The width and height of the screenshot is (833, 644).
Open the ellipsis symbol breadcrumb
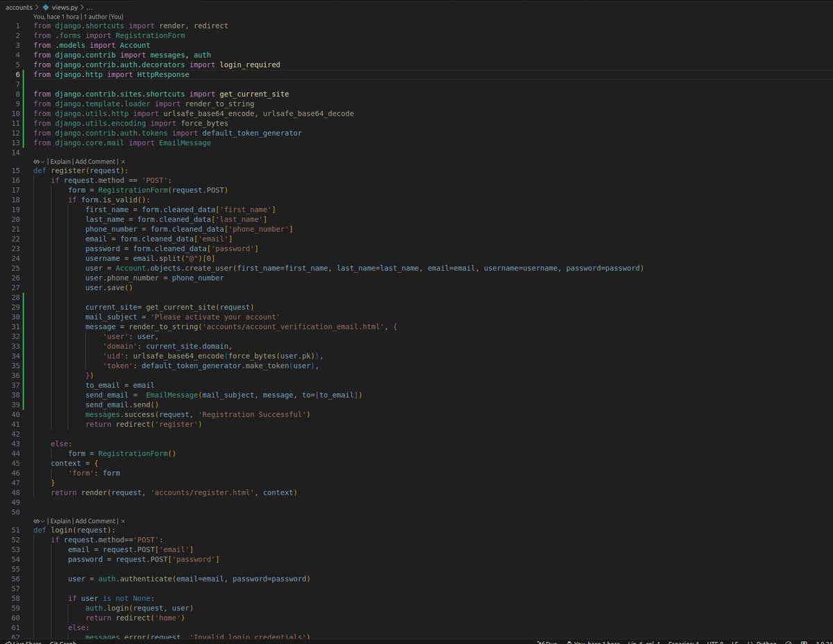pos(90,7)
